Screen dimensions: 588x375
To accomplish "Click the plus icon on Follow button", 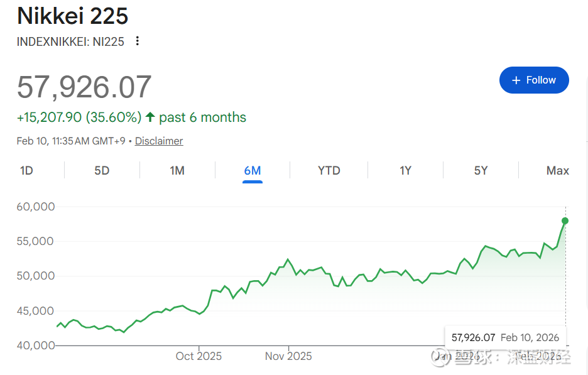I will (516, 80).
